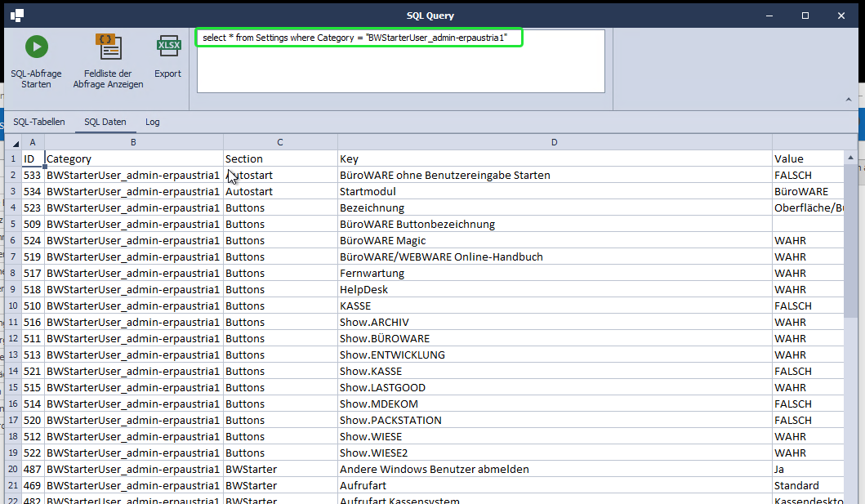Switch to the SQL-Tabellen tab

pos(39,122)
